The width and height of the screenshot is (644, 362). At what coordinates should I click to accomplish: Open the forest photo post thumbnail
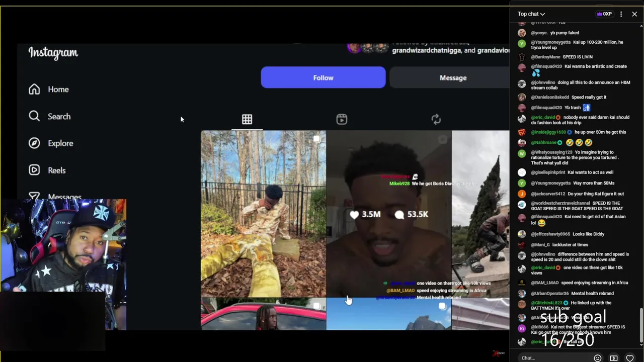pyautogui.click(x=263, y=214)
